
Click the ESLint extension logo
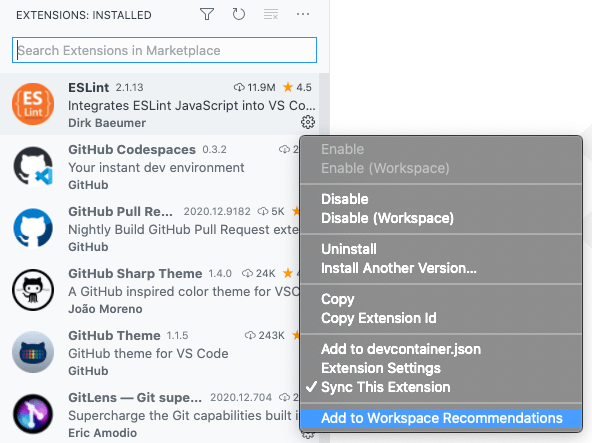point(33,104)
